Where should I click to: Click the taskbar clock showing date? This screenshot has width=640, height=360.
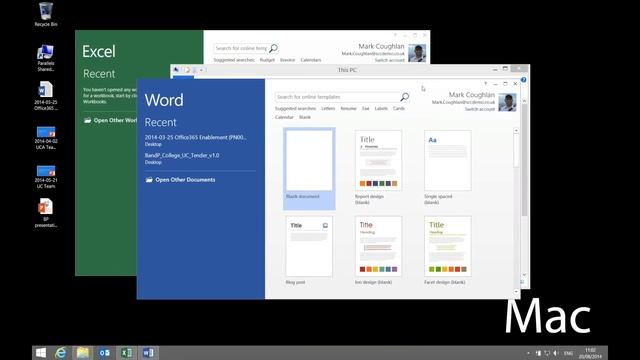pyautogui.click(x=590, y=353)
